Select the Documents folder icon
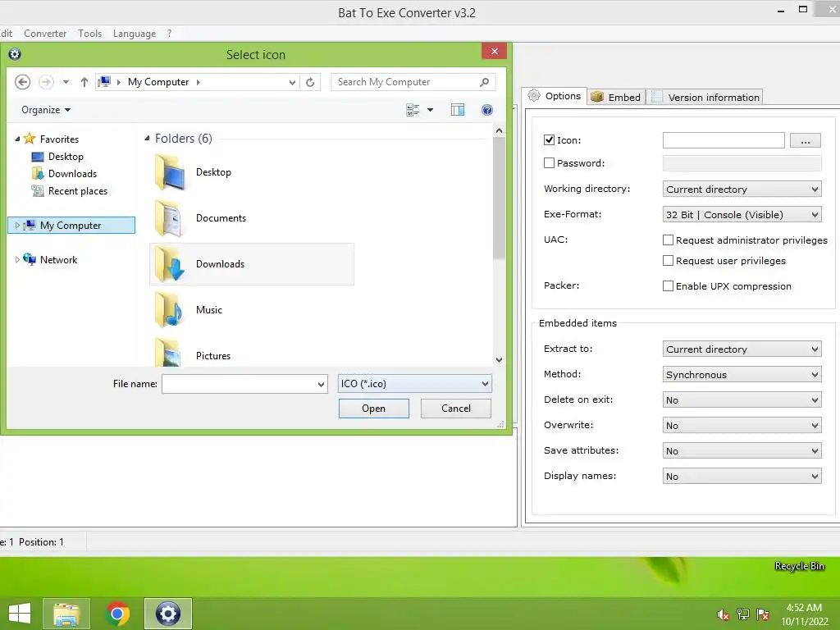Screen dimensions: 840x630 pos(169,218)
